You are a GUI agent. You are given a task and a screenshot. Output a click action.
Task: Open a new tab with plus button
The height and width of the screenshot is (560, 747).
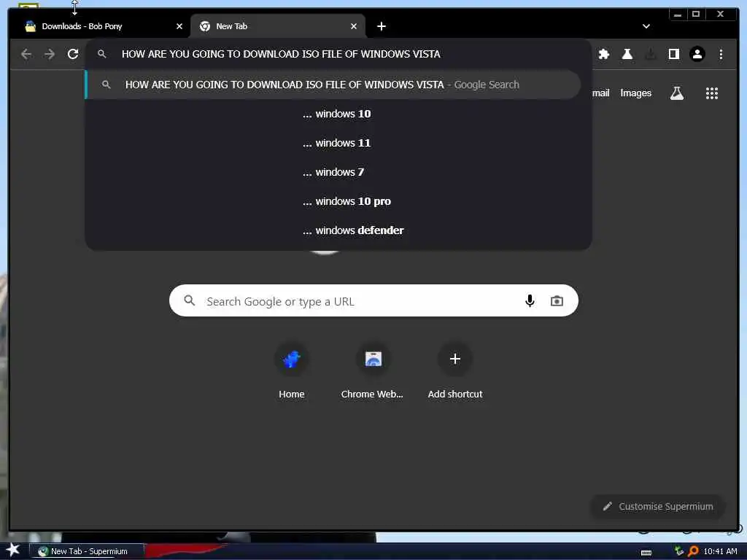tap(381, 27)
